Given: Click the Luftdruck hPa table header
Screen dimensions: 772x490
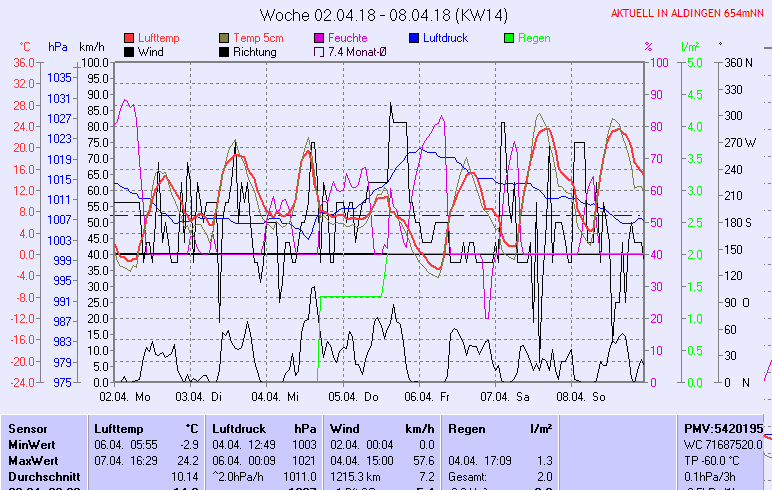Looking at the screenshot, I should pos(258,428).
